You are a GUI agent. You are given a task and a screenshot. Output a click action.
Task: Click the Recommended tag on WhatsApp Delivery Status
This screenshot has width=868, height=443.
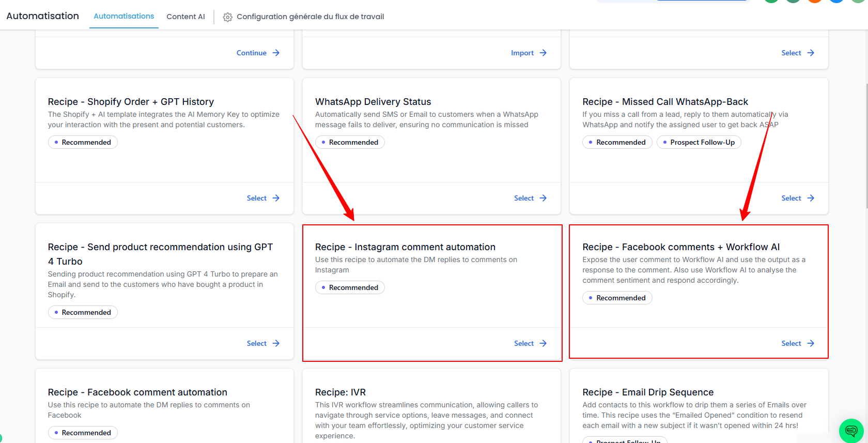click(x=350, y=142)
